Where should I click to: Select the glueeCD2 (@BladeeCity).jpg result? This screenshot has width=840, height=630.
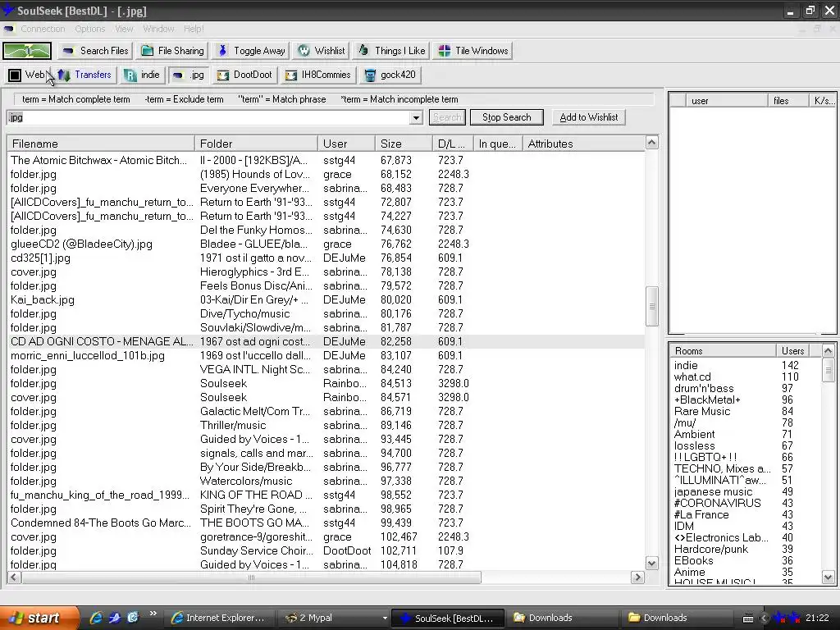(326, 244)
